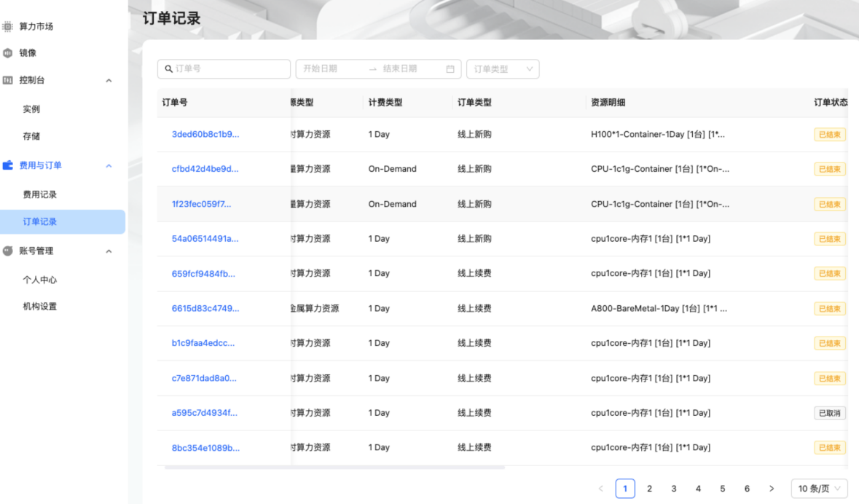Collapse the 账号管理 sidebar section
859x504 pixels.
[109, 251]
